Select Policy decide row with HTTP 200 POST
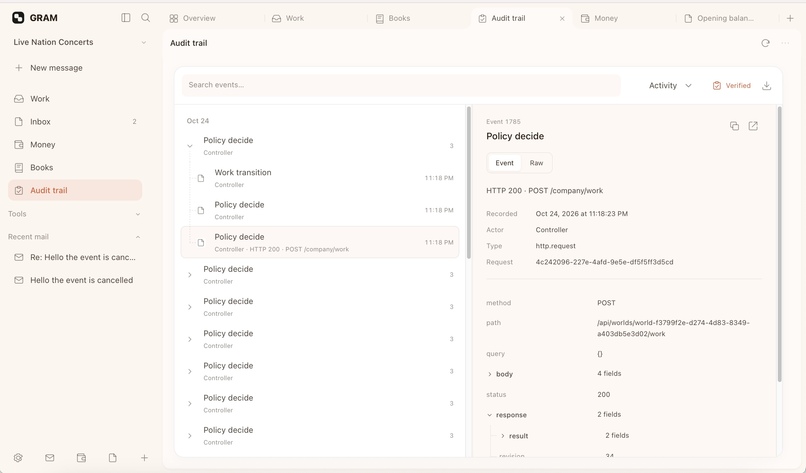Screen dimensions: 806x473 point(320,242)
